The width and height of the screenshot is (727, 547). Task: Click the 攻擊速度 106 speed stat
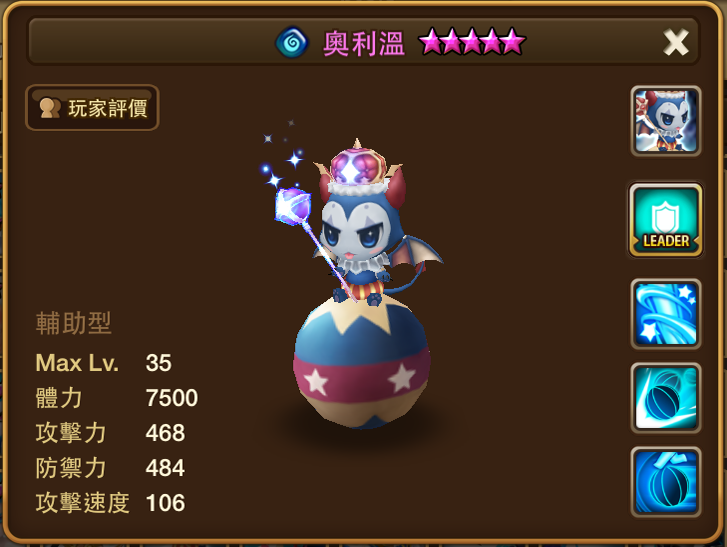pyautogui.click(x=110, y=503)
